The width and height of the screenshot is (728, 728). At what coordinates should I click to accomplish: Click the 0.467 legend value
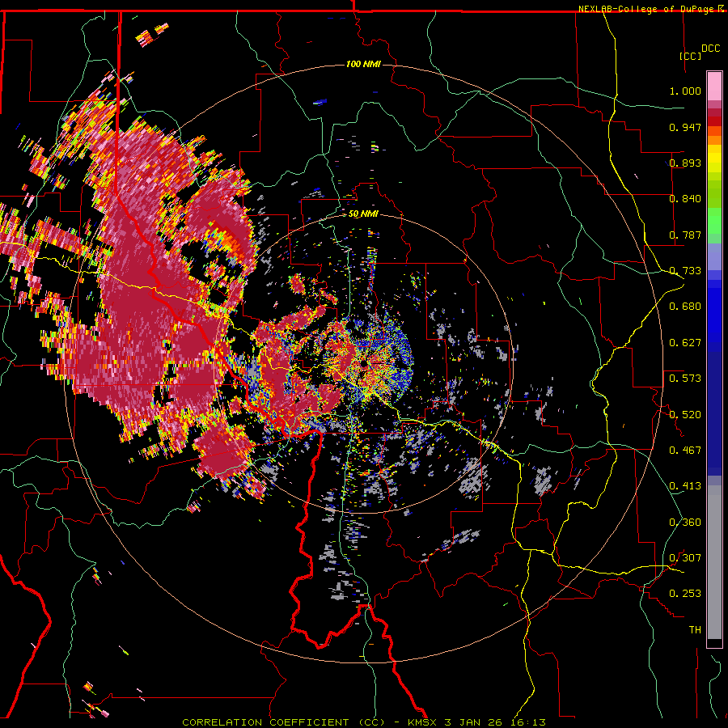[685, 451]
